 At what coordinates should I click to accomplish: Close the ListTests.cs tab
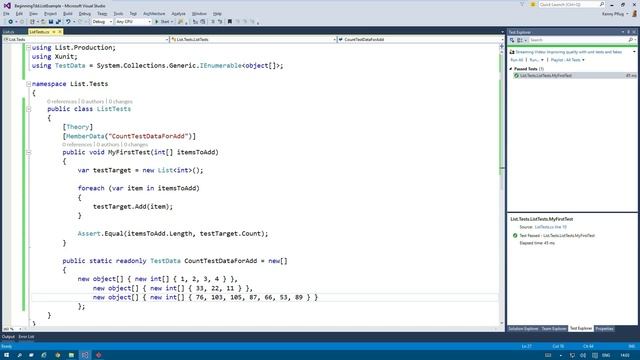(x=60, y=32)
